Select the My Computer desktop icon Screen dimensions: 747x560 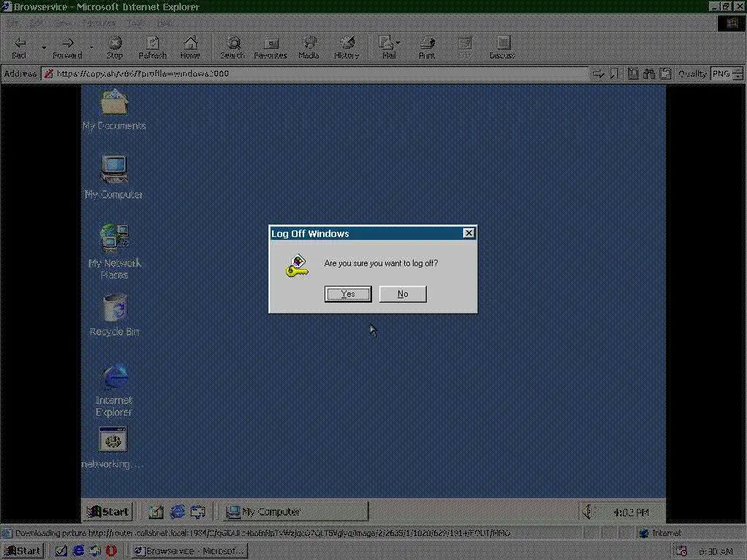click(114, 177)
